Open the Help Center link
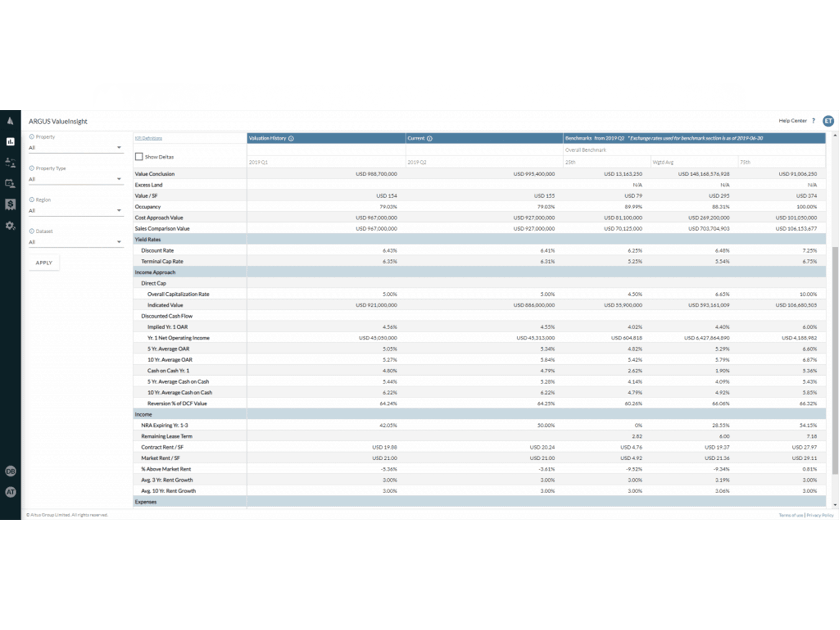 (792, 121)
